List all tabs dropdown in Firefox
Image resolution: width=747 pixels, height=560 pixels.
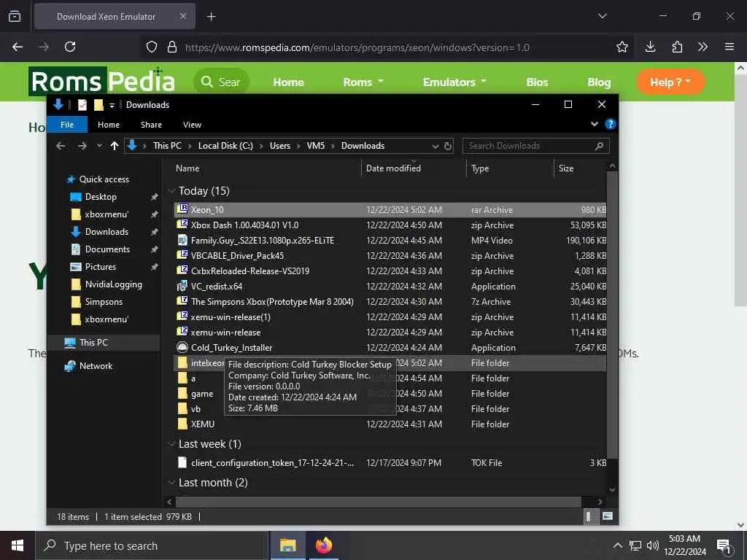(x=602, y=16)
